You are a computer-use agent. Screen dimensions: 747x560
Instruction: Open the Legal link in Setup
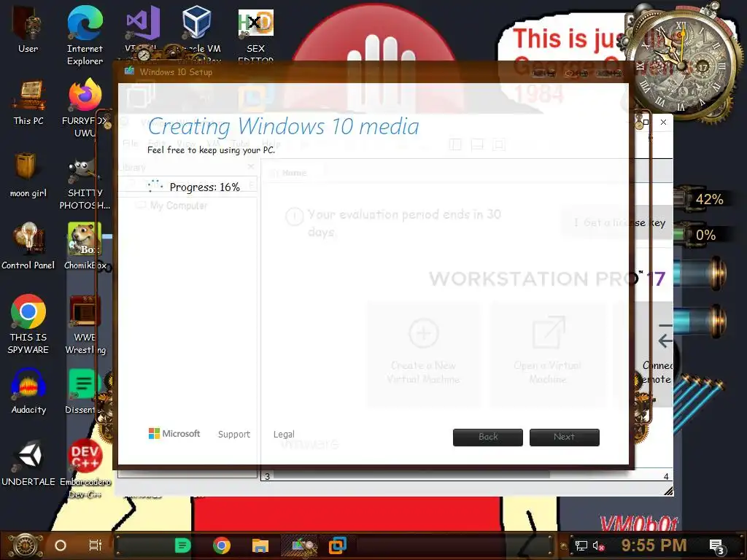click(284, 435)
